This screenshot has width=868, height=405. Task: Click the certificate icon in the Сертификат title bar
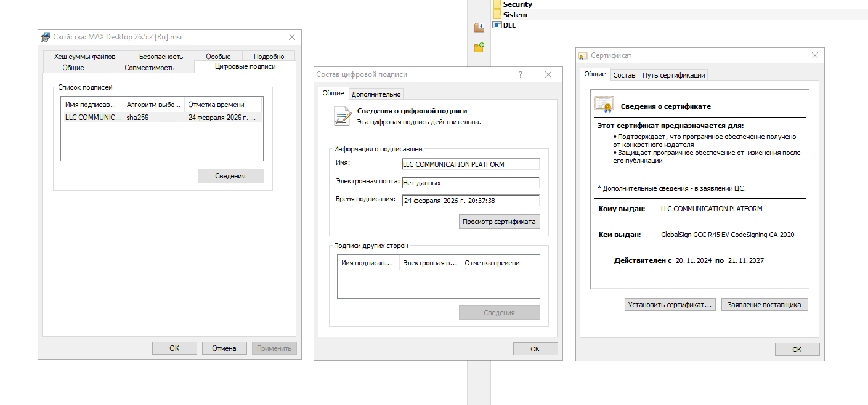pos(583,56)
